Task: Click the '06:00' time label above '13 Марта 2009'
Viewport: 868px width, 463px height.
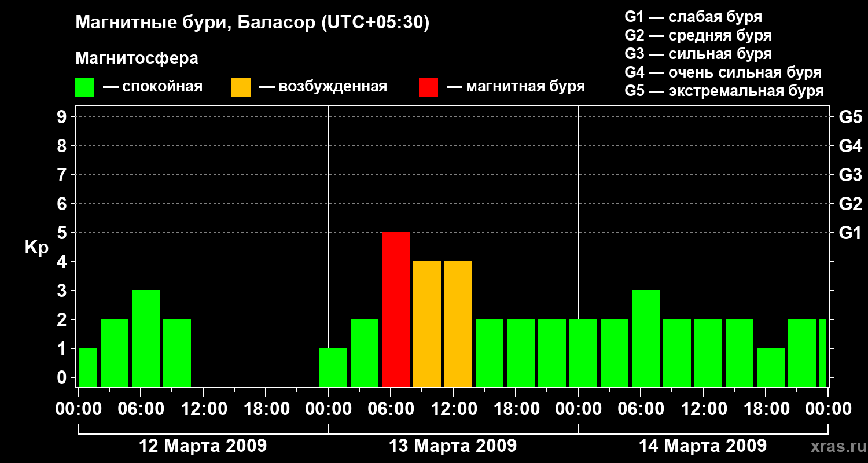Action: [x=391, y=409]
